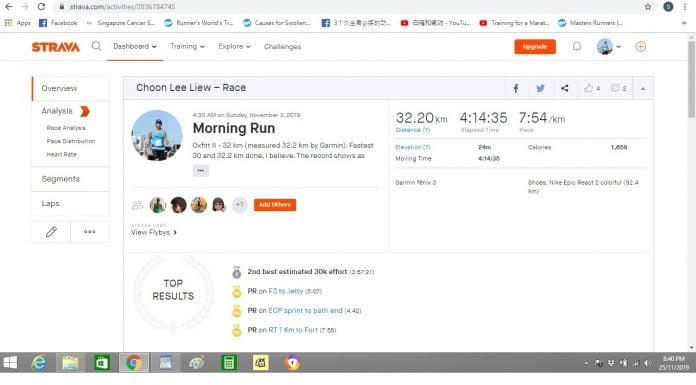Collapse the activity header with arrow
This screenshot has width=696, height=385.
click(x=643, y=88)
